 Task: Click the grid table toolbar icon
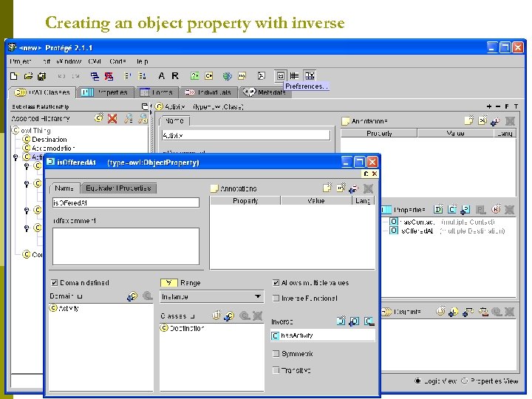(294, 76)
